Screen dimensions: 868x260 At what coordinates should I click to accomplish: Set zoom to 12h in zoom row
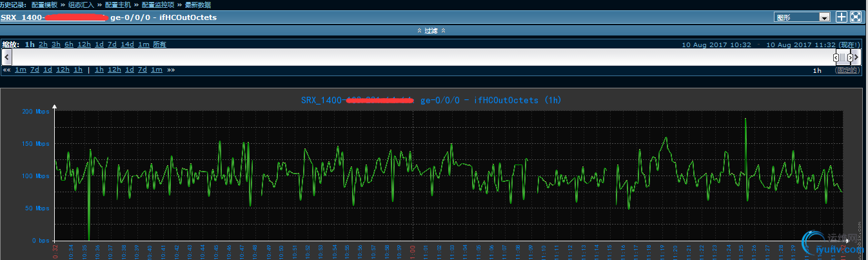tap(84, 45)
